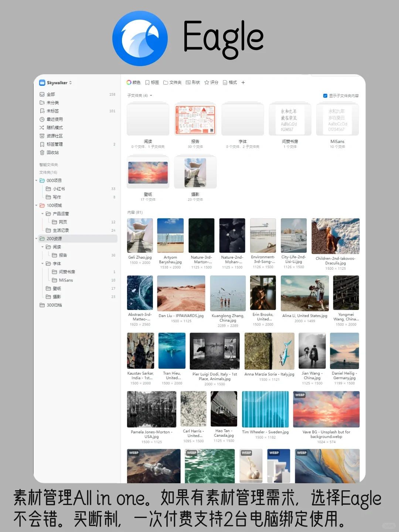The width and height of the screenshot is (399, 532).
Task: Click the 内容 (81) section label
Action: pos(135,212)
